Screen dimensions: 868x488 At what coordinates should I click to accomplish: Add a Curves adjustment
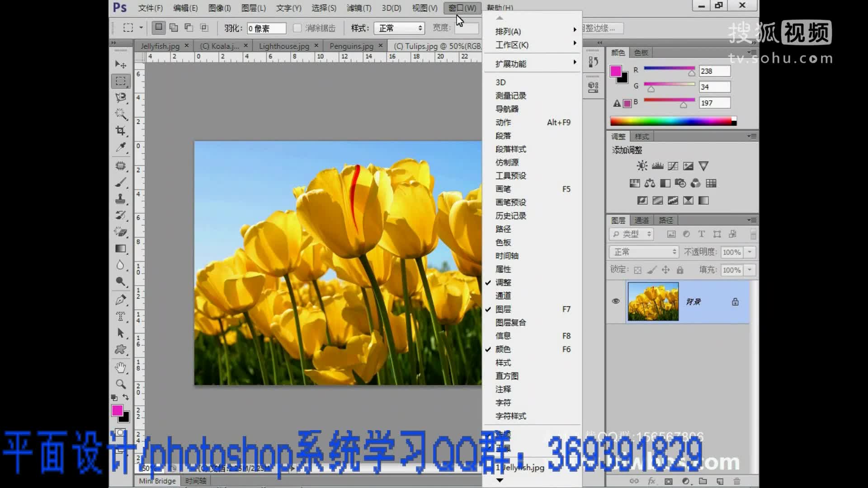(x=673, y=166)
